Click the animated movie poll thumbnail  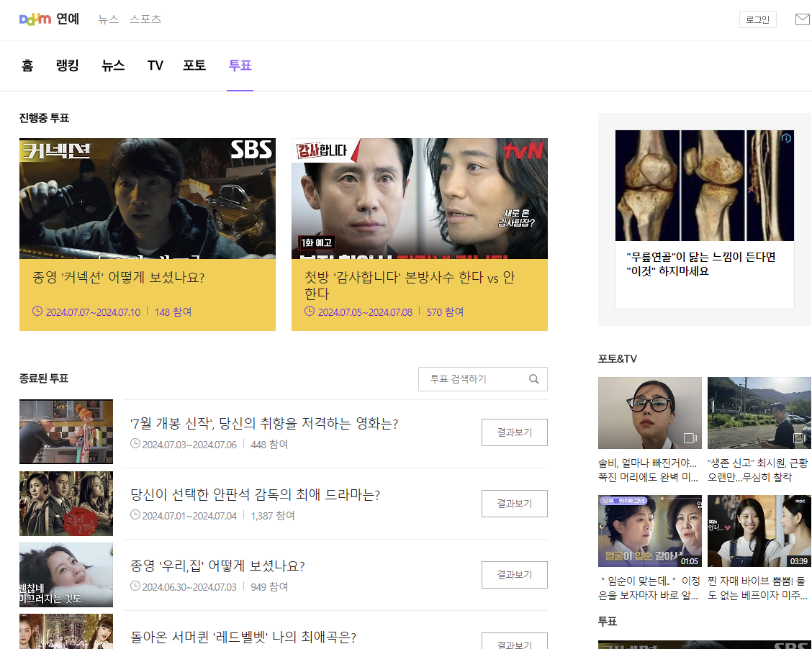[x=66, y=432]
